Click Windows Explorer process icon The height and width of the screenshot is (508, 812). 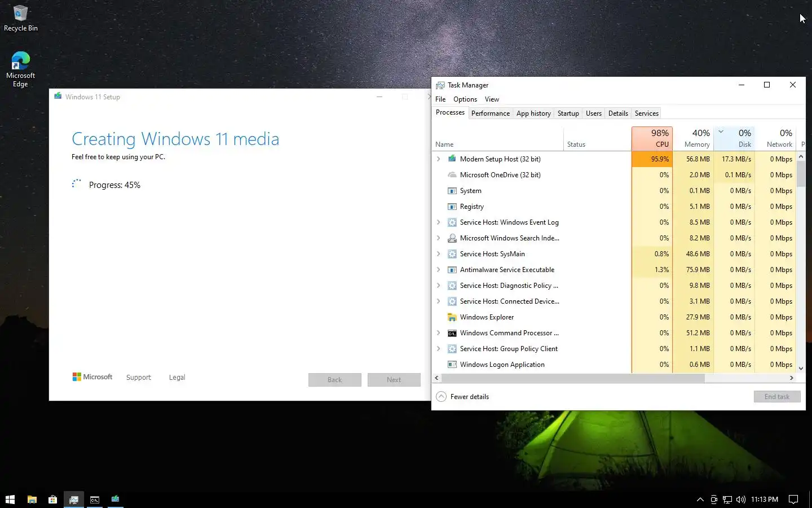click(452, 317)
